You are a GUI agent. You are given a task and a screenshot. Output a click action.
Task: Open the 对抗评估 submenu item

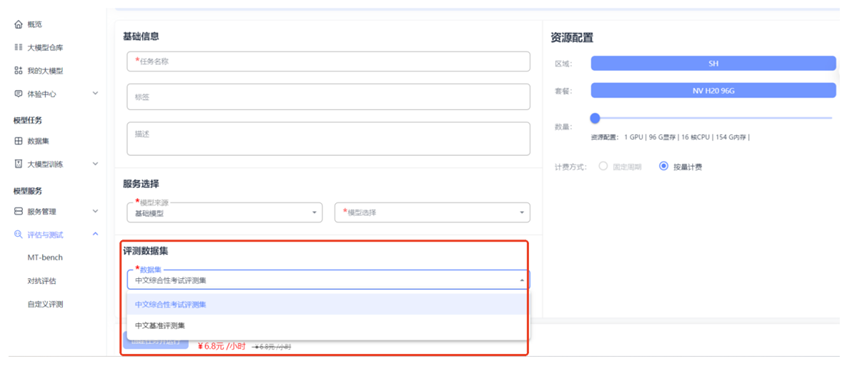[42, 281]
